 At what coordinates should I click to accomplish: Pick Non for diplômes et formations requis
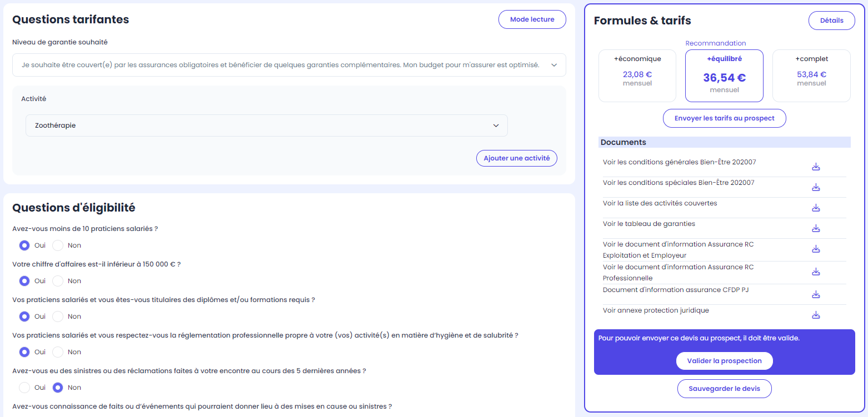tap(58, 316)
